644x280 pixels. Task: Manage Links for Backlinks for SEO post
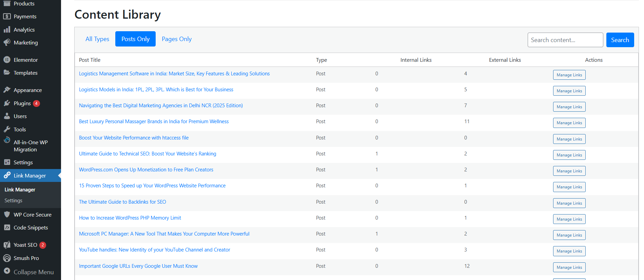[569, 203]
